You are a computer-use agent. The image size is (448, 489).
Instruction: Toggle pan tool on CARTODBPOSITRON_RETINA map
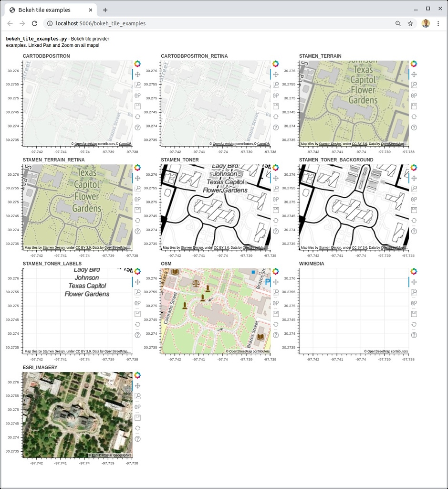point(276,74)
